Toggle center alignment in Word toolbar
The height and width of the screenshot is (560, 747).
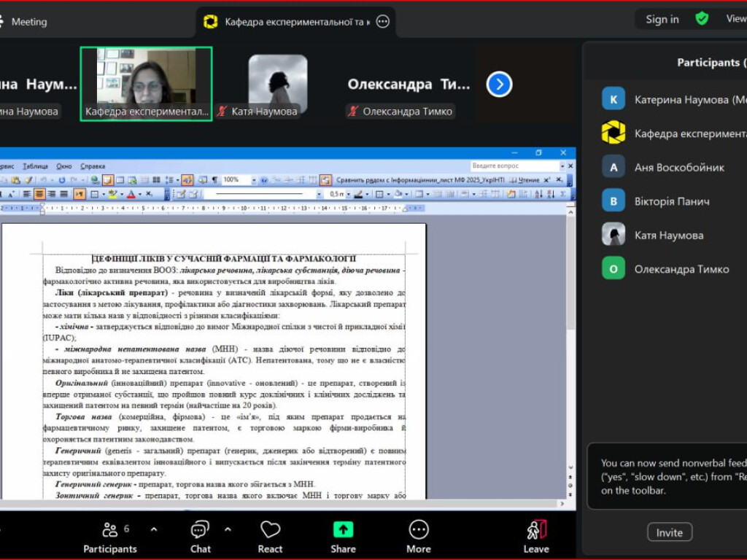coord(39,194)
